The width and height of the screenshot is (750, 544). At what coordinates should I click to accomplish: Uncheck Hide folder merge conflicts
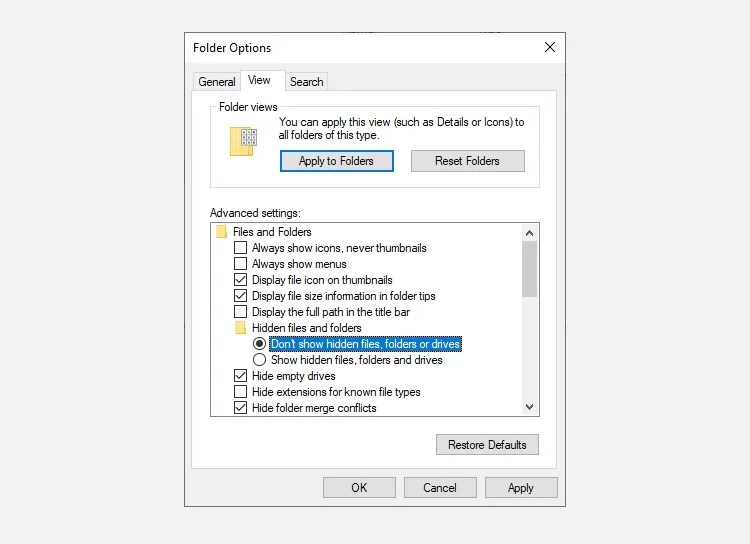coord(241,408)
